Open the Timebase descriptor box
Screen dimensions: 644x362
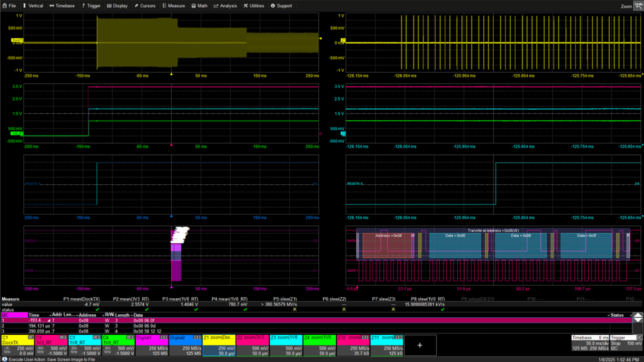pos(590,343)
